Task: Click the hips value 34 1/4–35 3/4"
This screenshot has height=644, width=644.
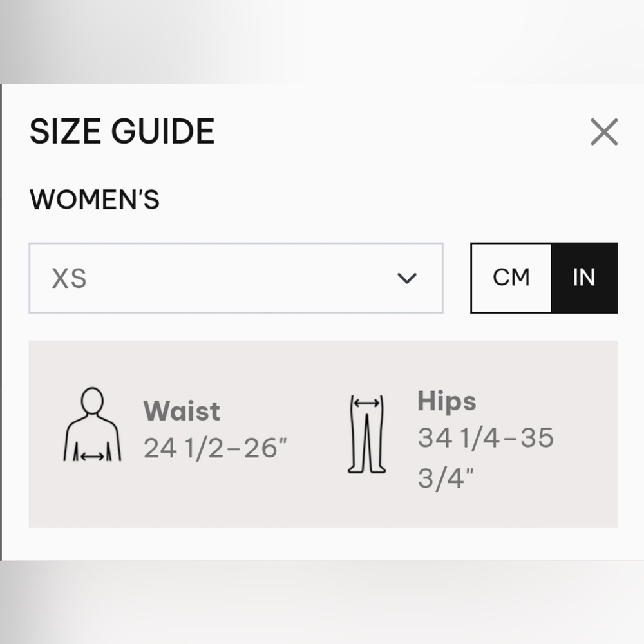Action: [486, 457]
